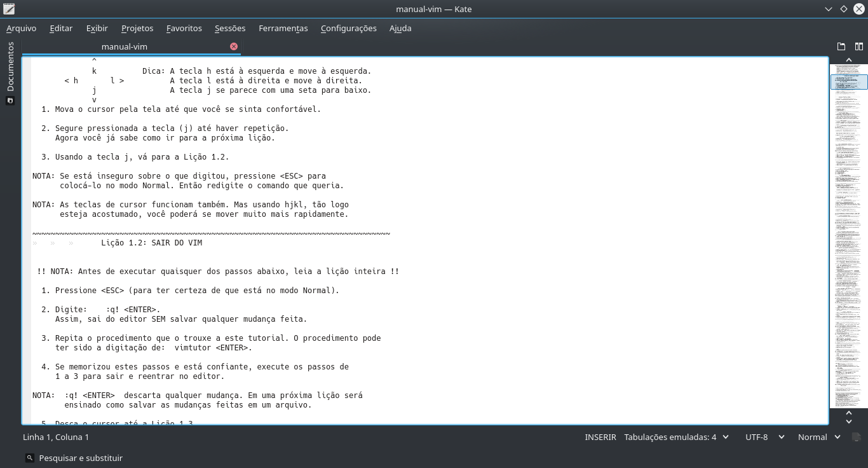Click the bottom scroll-down arrow below minimap

849,421
